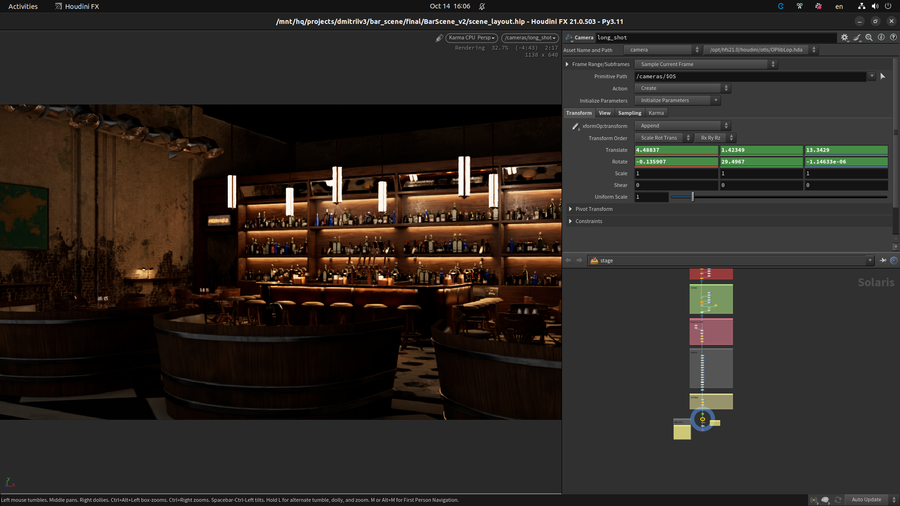The image size is (900, 506).
Task: Click the Auto Update button
Action: click(x=864, y=499)
